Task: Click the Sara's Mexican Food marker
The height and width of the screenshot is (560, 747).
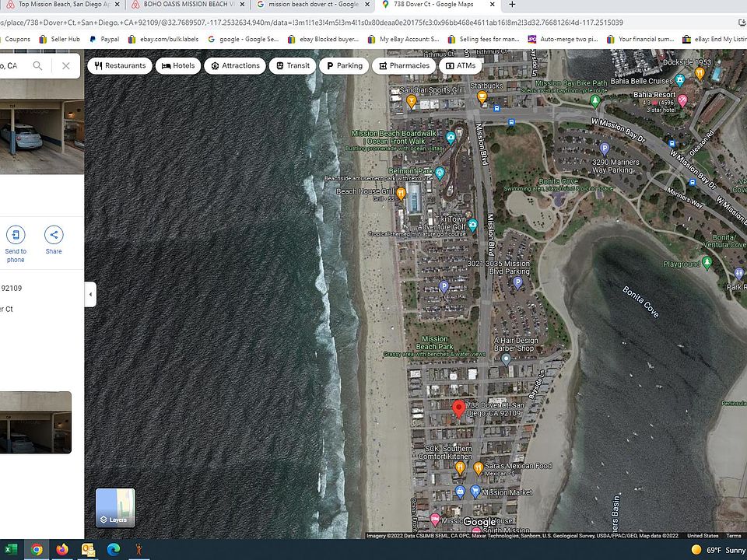Action: 479,468
